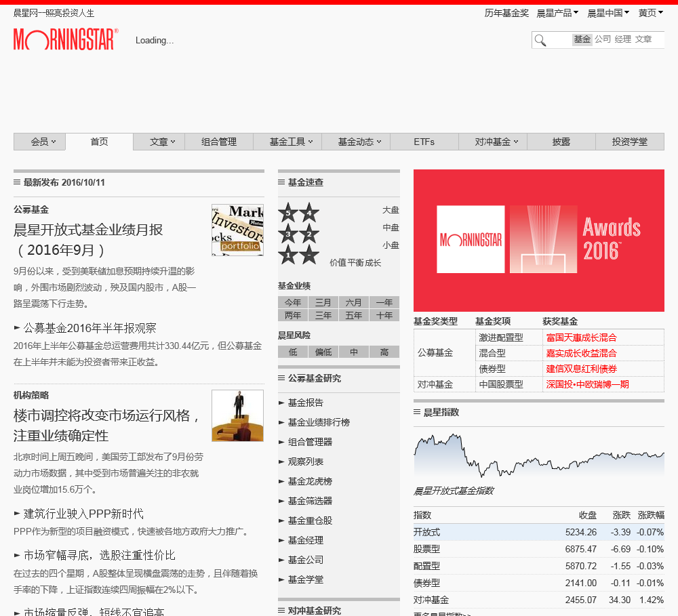Open the man-on-gold-steps article thumbnail
The height and width of the screenshot is (616, 678).
pos(237,415)
